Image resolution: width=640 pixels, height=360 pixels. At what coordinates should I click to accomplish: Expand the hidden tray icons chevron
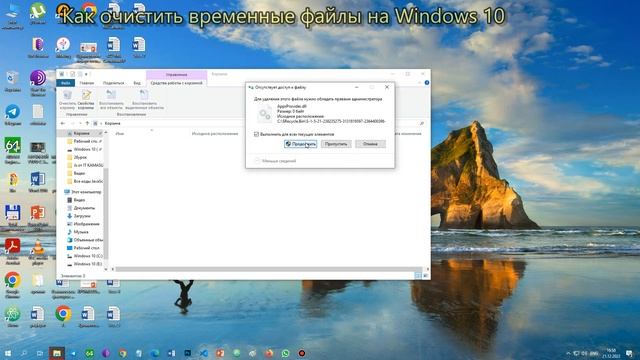pos(568,353)
